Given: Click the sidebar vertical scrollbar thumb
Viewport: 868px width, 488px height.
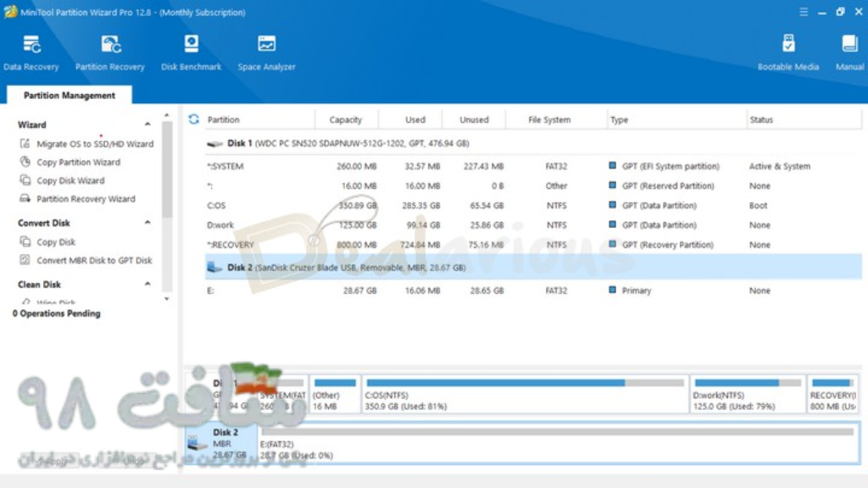Looking at the screenshot, I should [x=167, y=169].
